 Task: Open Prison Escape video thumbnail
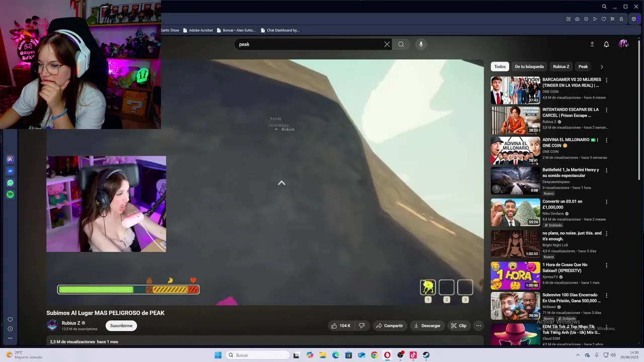click(515, 120)
